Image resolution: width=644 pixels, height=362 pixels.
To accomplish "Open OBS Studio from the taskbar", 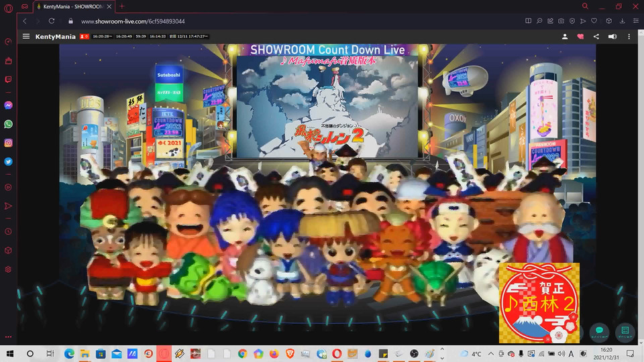I will coord(414,353).
